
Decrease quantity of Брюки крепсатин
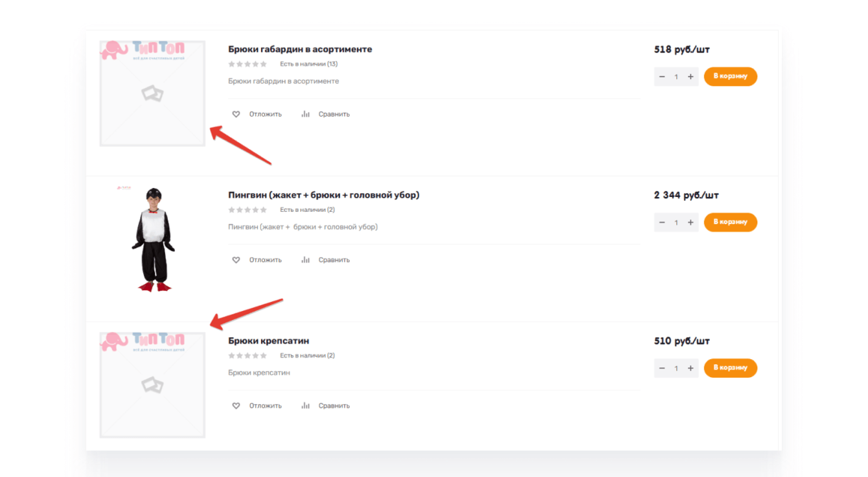click(662, 368)
